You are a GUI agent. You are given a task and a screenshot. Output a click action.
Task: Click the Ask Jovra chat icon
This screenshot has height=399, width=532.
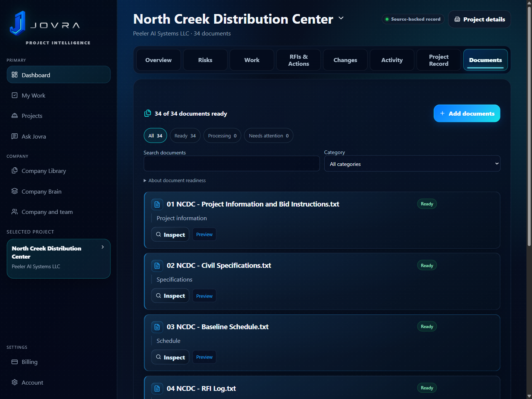(x=15, y=136)
